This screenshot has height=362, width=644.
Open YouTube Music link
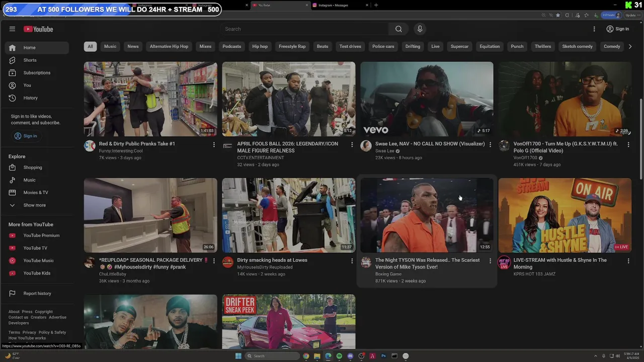tap(37, 260)
